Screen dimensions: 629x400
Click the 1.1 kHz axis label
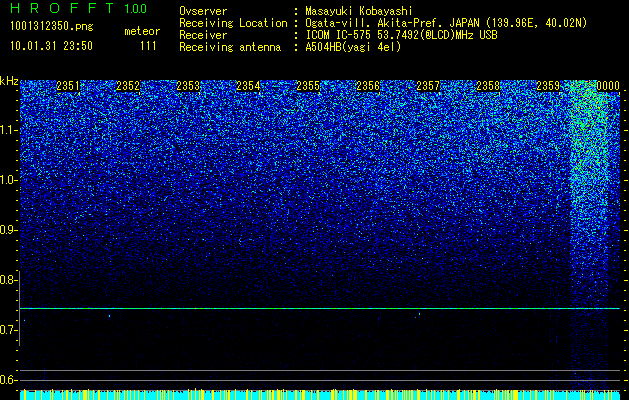coord(9,130)
